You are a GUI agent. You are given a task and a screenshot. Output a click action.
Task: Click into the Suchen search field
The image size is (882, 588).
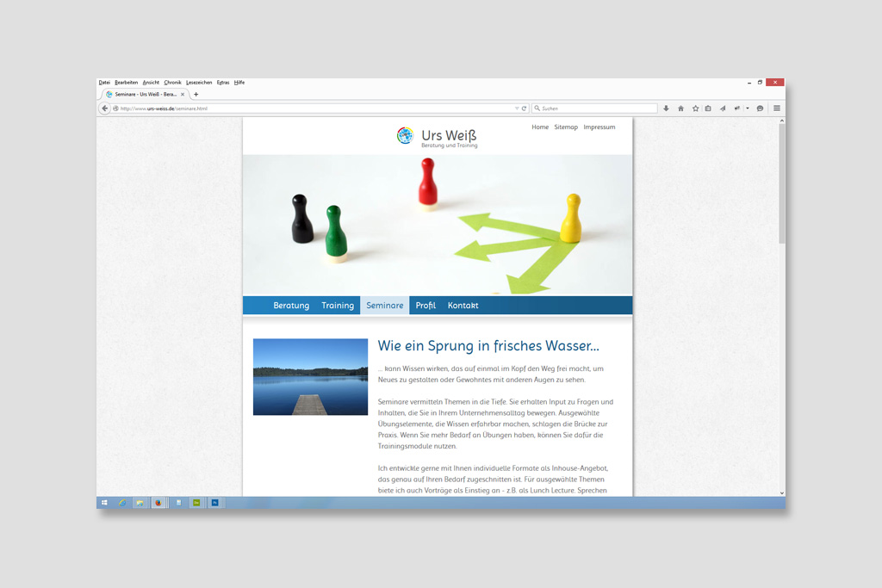coord(594,108)
